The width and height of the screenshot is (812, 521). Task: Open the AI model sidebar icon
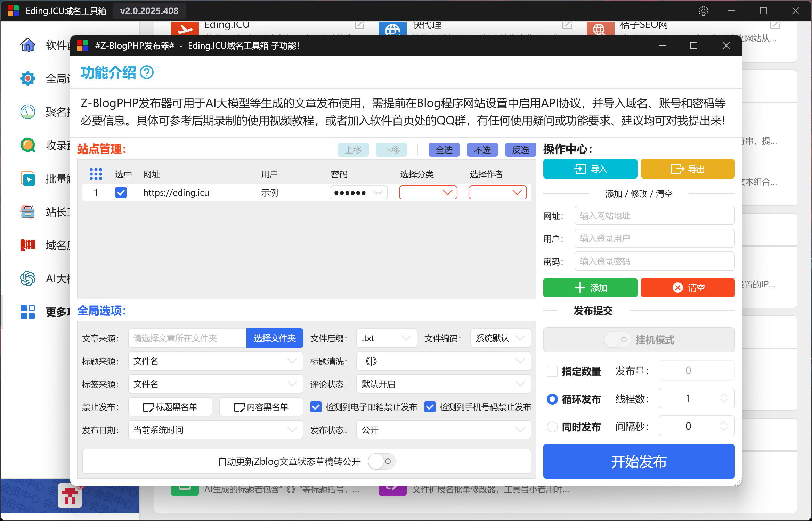(28, 279)
